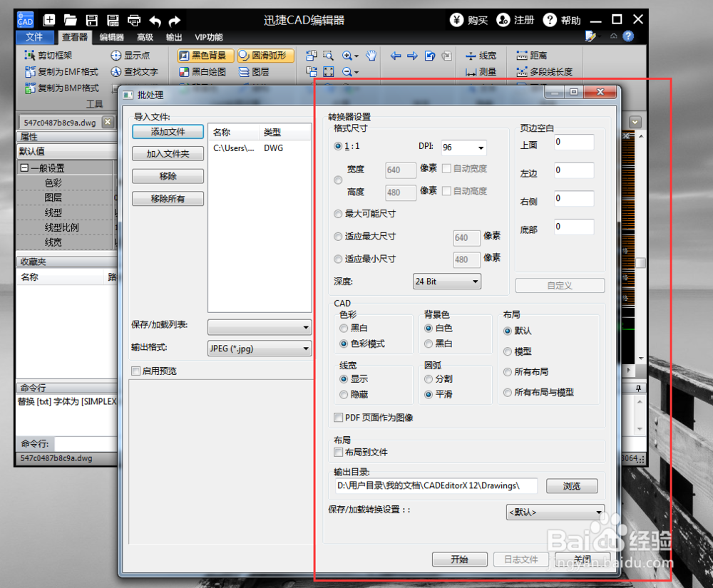This screenshot has height=588, width=713.
Task: Click the zoom in magnifier icon
Action: [x=347, y=56]
